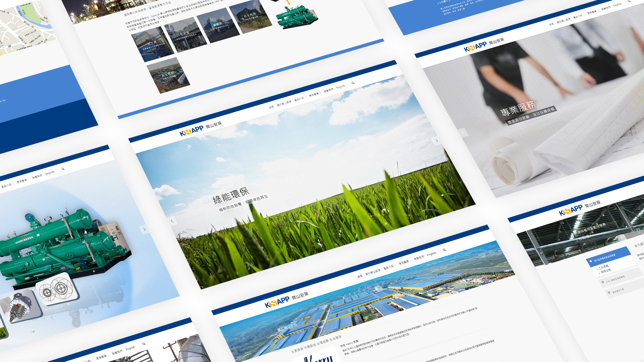
Task: Expand 應用實績 dropdown arrow on factory aerial page
Action: (410, 261)
